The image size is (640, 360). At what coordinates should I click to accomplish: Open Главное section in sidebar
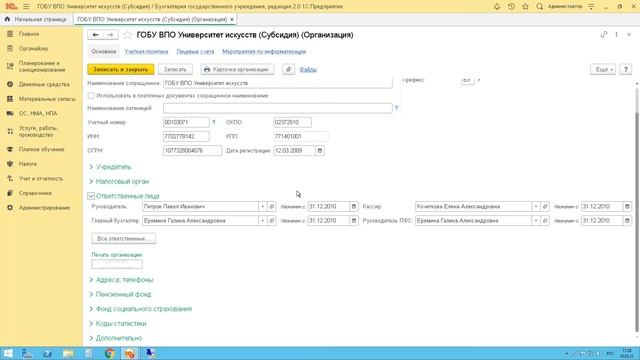click(x=29, y=34)
